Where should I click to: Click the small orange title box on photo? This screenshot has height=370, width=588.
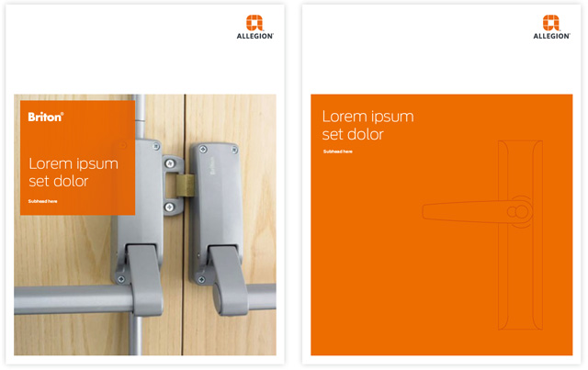pos(77,158)
